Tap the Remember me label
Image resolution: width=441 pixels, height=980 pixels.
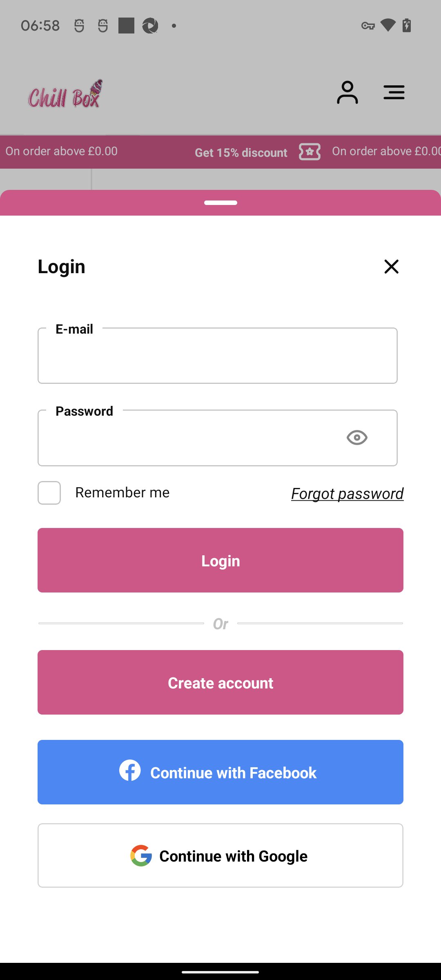[x=122, y=493]
